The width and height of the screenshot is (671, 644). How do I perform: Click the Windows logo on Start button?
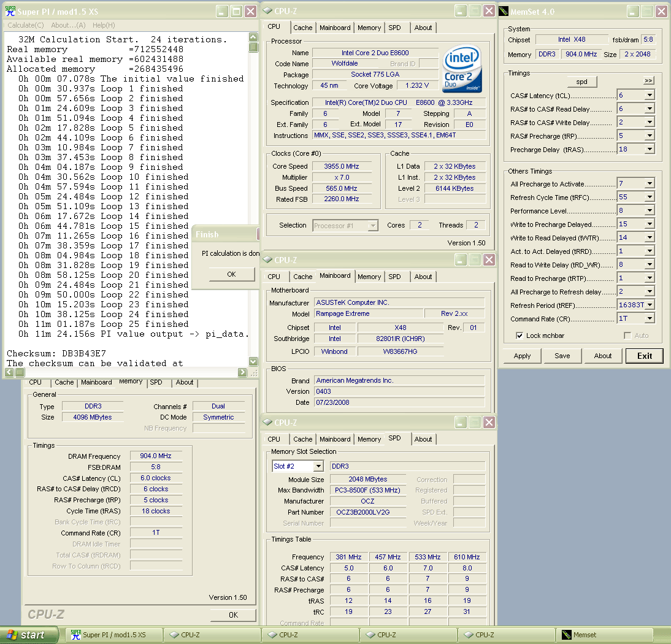tap(12, 635)
